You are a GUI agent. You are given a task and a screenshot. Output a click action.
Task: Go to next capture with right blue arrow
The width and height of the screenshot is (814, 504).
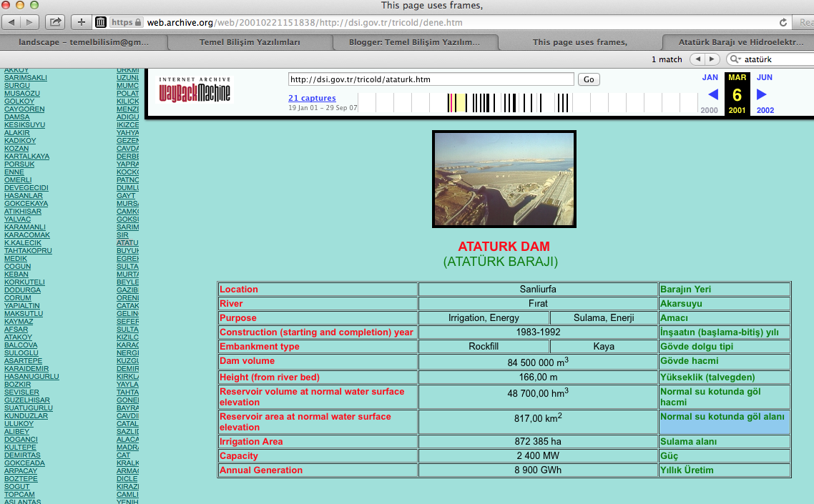click(x=762, y=94)
